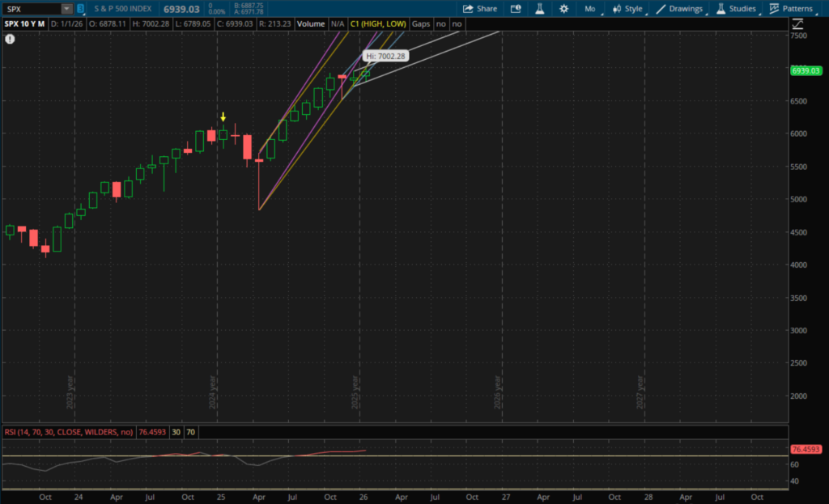The height and width of the screenshot is (504, 829).
Task: Expand the Studies dropdown
Action: tap(736, 9)
